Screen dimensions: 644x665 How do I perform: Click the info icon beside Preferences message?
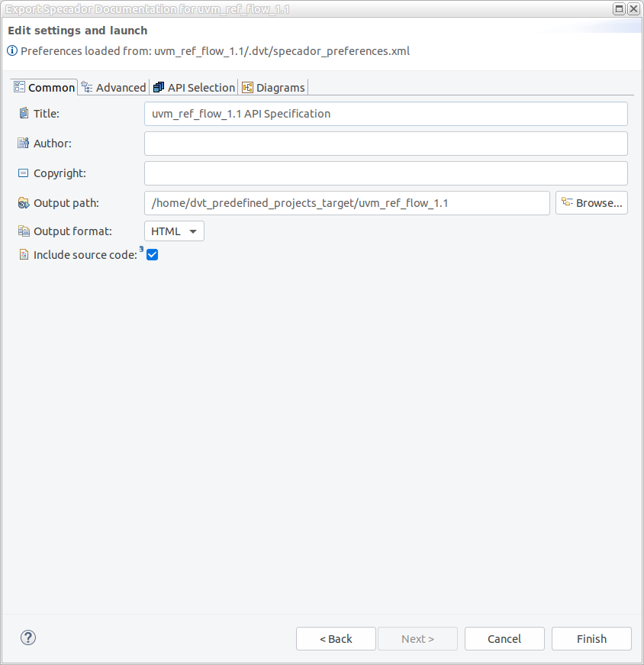click(x=12, y=51)
